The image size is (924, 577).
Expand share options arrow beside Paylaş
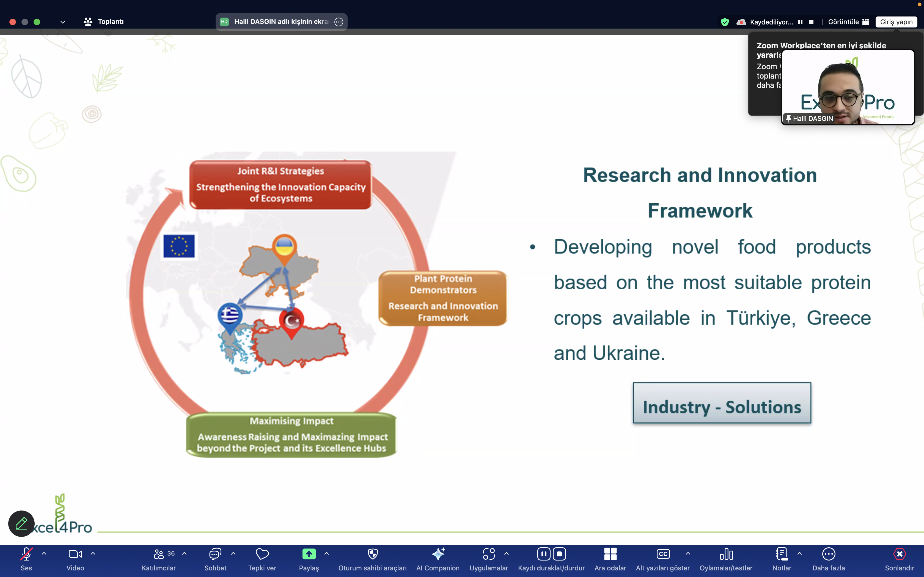(326, 553)
